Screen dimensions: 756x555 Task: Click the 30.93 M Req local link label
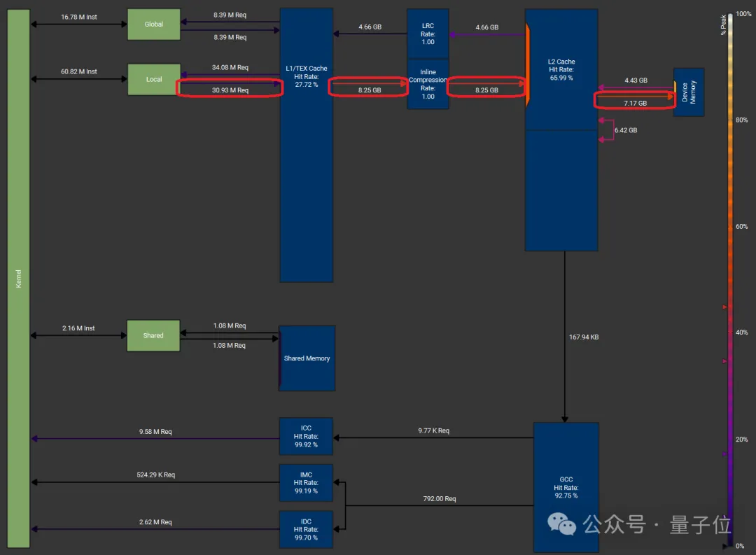[230, 90]
